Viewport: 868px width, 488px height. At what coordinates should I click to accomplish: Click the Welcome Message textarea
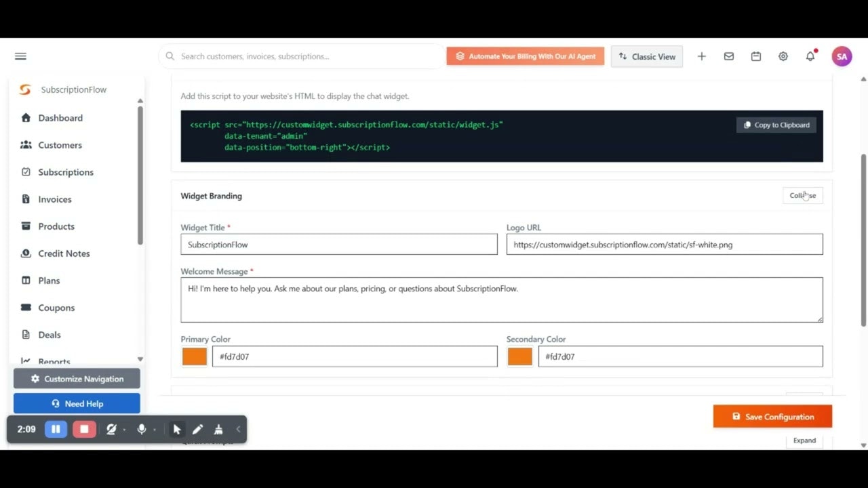point(502,300)
